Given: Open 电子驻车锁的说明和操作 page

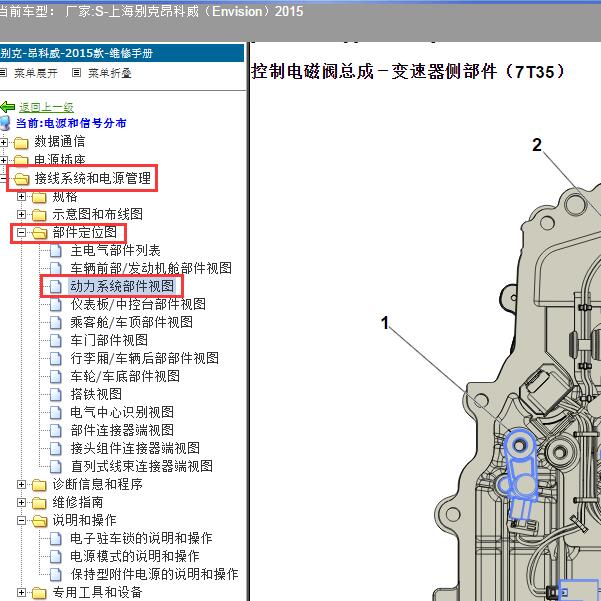Looking at the screenshot, I should 141,538.
